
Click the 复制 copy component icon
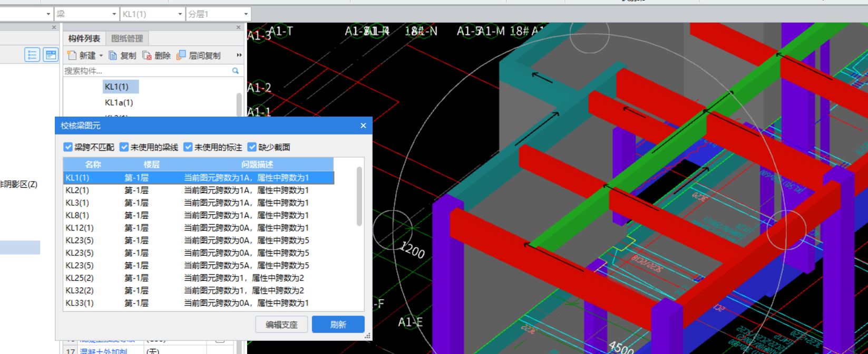point(113,55)
